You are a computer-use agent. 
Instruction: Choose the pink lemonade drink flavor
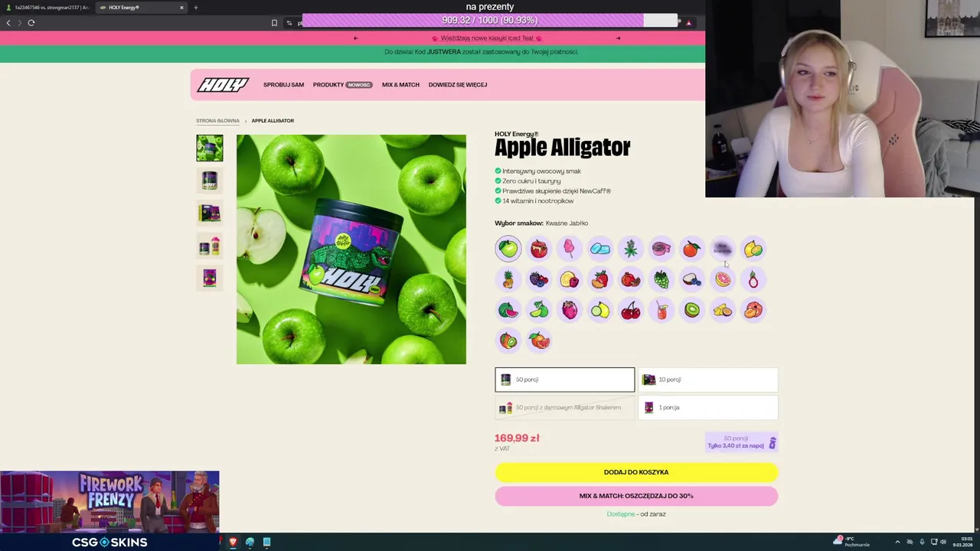point(661,310)
